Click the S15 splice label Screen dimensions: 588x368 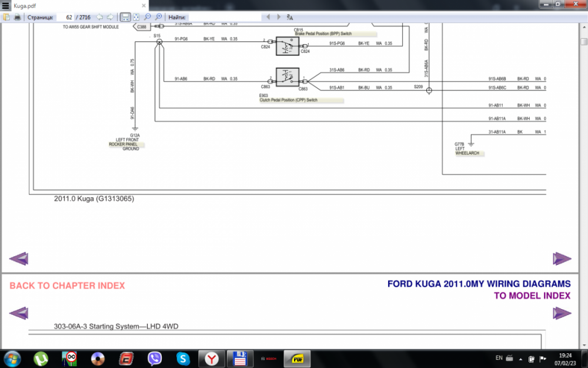[x=157, y=36]
